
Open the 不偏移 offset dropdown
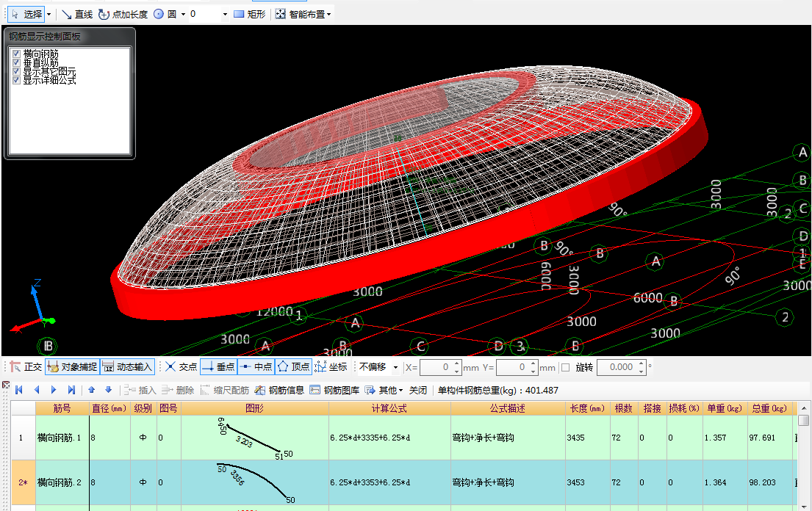click(395, 368)
